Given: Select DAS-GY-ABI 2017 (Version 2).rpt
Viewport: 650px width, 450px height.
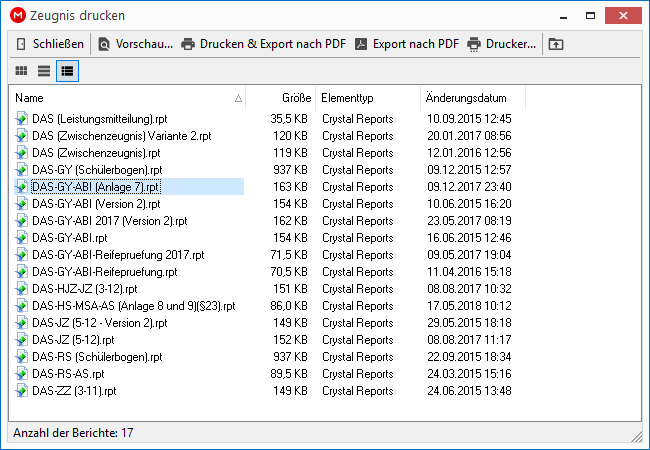Looking at the screenshot, I should coord(109,221).
